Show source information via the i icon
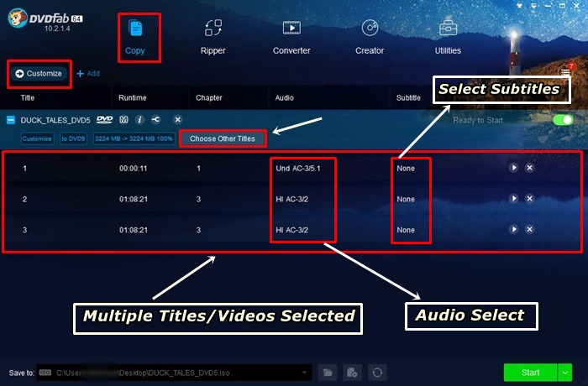 (x=139, y=119)
